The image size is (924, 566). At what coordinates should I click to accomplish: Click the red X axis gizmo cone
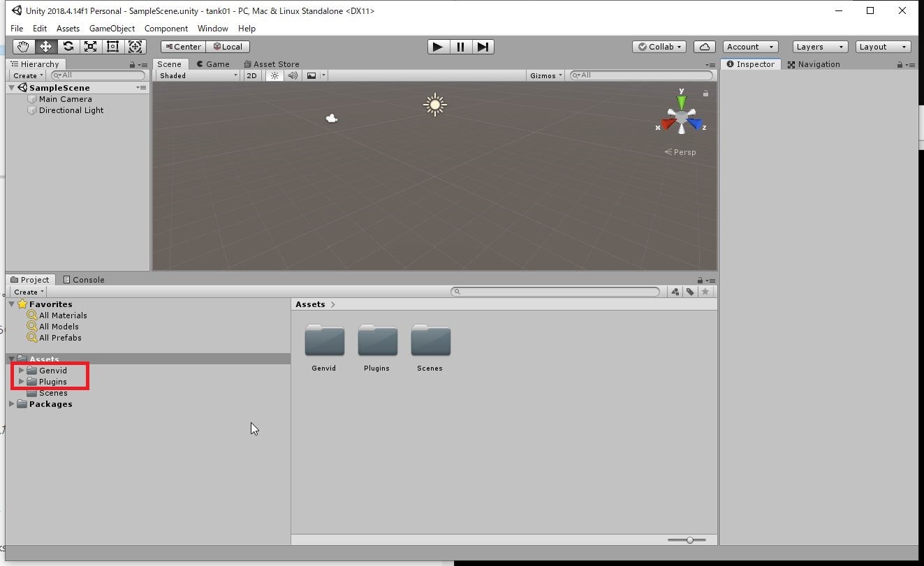point(668,124)
